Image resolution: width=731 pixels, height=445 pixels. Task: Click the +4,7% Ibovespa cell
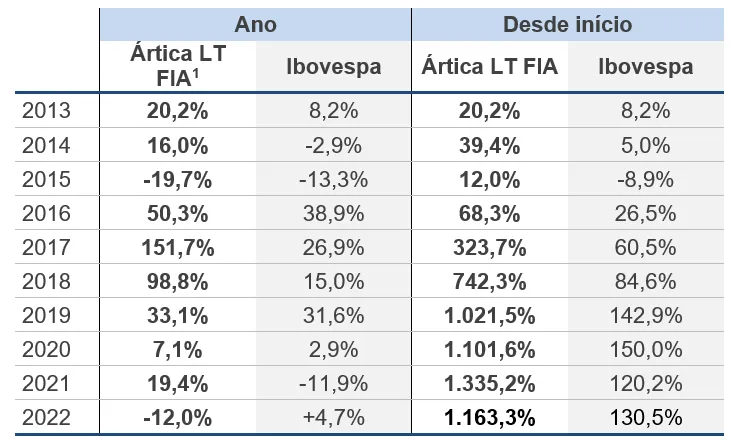(x=332, y=419)
